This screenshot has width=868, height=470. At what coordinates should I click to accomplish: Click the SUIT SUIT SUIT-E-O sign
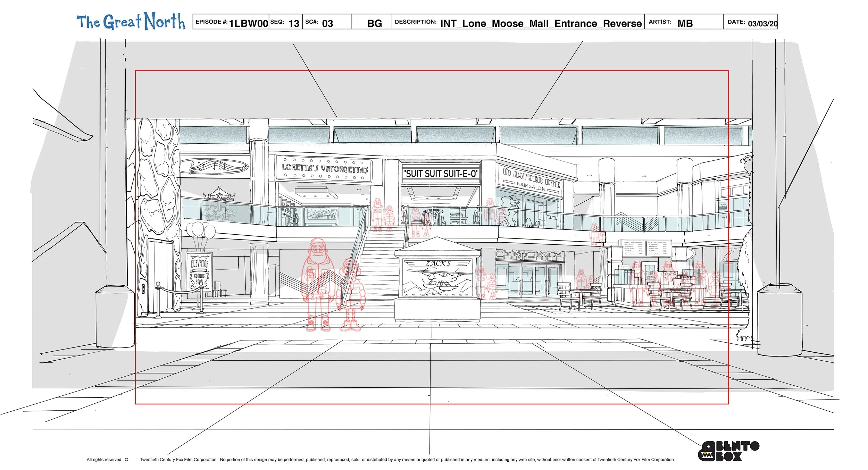(x=441, y=174)
